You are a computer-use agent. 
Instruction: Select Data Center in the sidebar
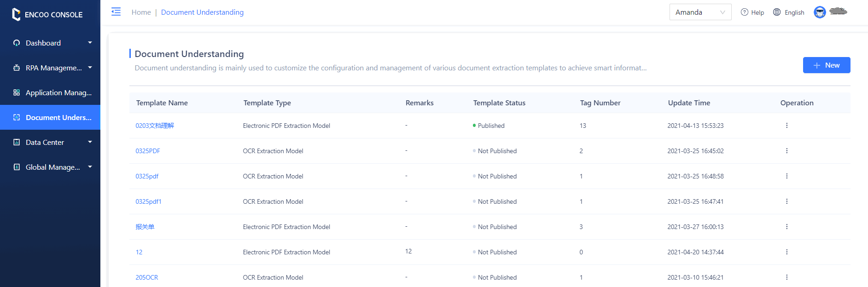(50, 142)
